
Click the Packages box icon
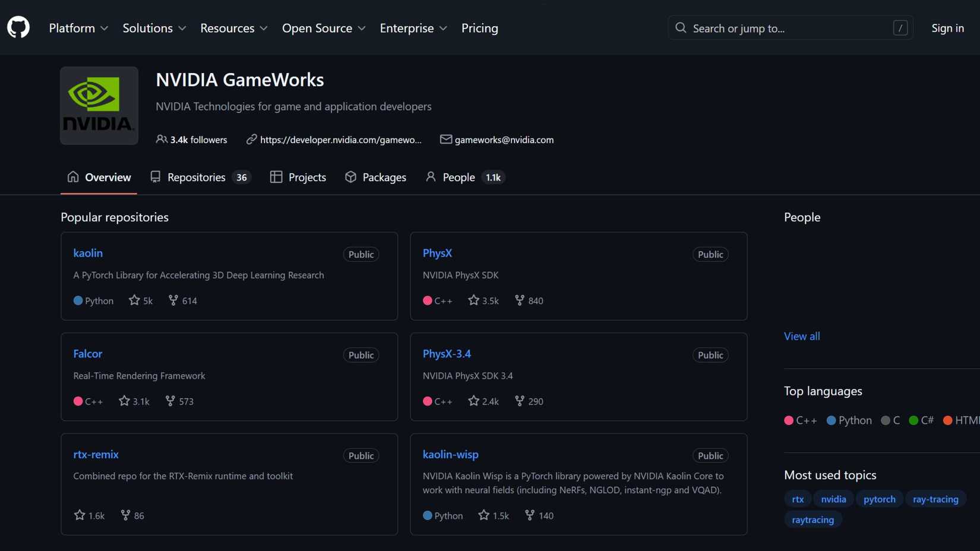point(350,177)
